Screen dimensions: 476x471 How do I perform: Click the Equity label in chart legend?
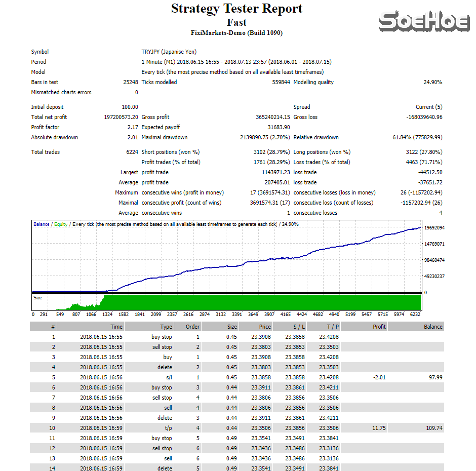[61, 224]
